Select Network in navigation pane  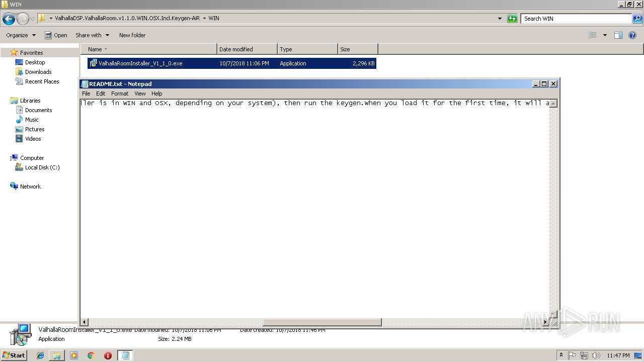tap(30, 187)
